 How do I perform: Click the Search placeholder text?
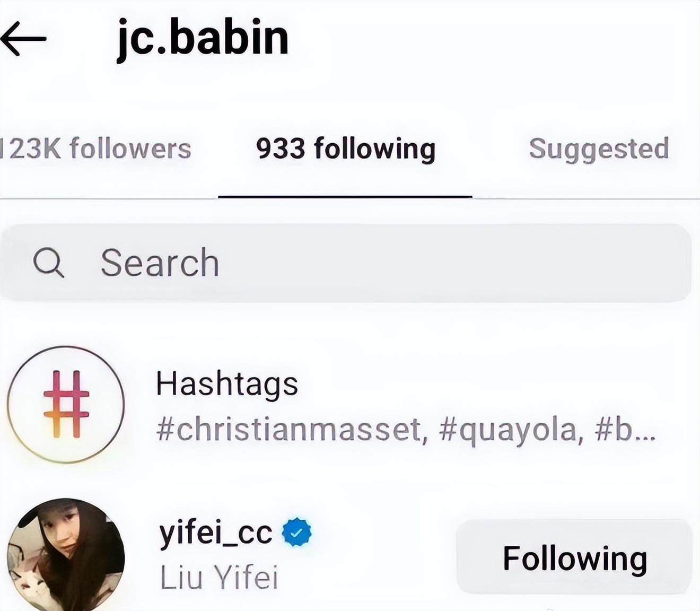(x=160, y=263)
